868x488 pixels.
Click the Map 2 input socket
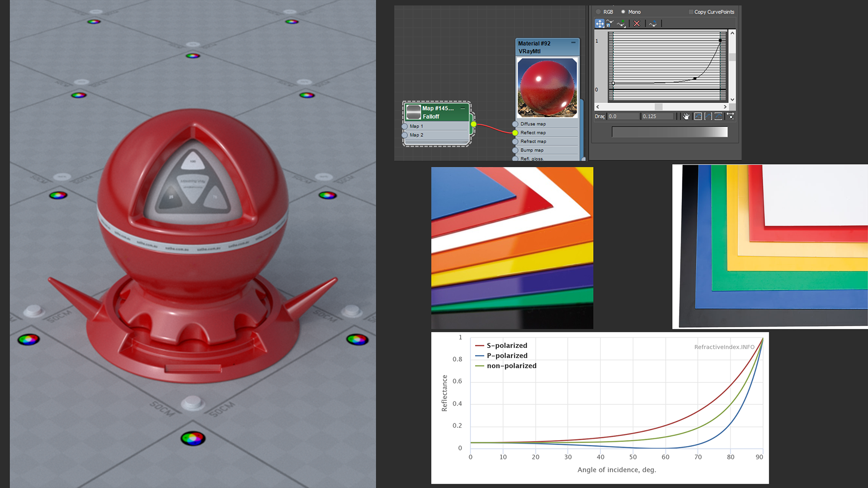coord(405,135)
